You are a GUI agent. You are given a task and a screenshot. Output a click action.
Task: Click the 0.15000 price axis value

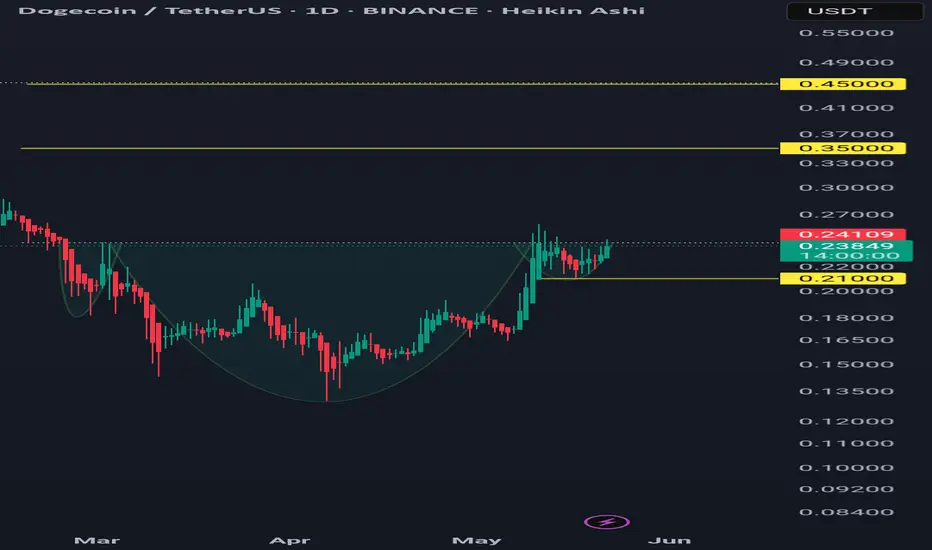tap(846, 364)
